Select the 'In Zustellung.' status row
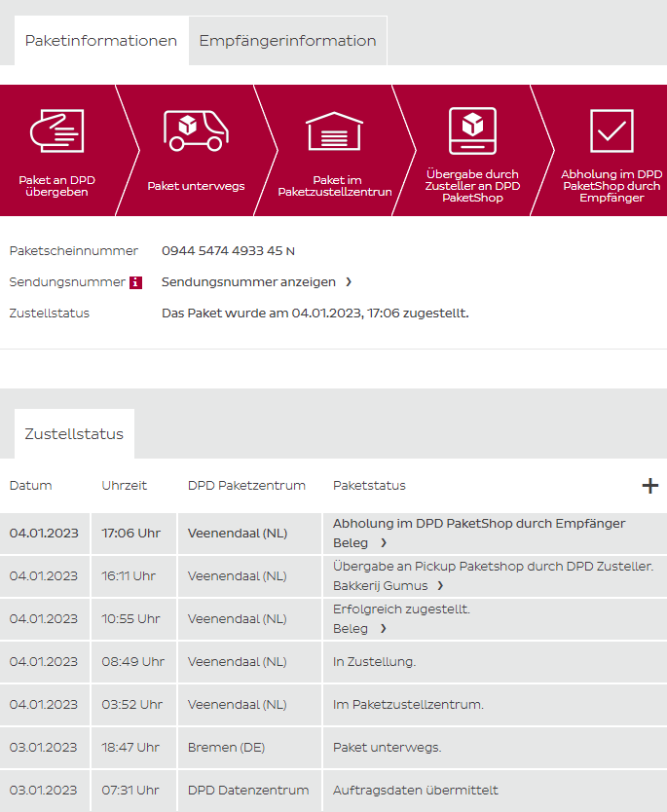 (374, 662)
